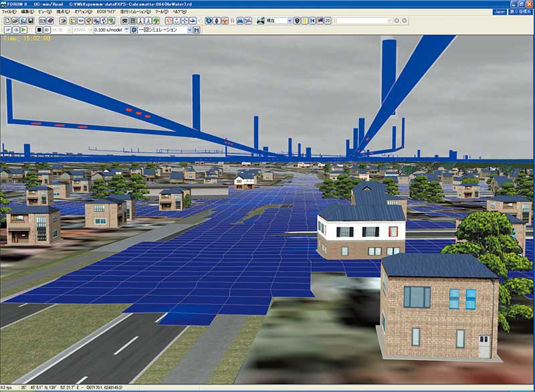This screenshot has width=535, height=392.
Task: Click the landscape scenery icon before 現在
Action: point(261,21)
